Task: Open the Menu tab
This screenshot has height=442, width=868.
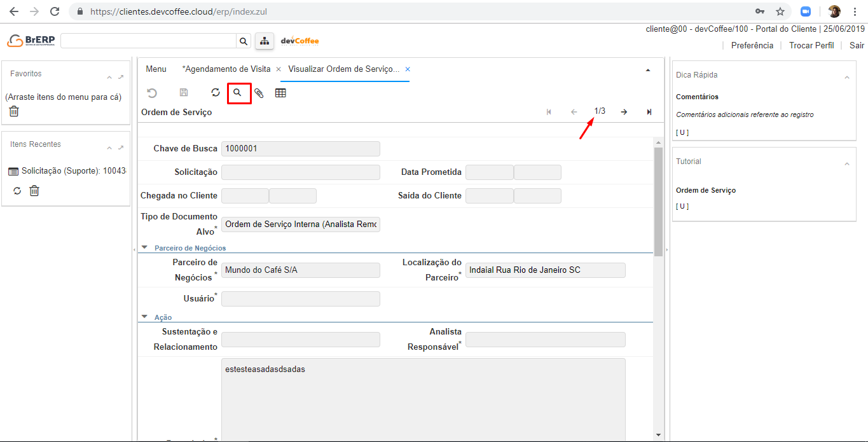Action: click(156, 69)
